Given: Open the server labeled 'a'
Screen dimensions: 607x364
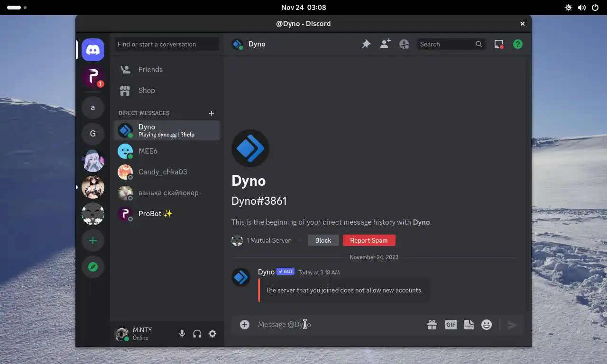Looking at the screenshot, I should point(93,107).
